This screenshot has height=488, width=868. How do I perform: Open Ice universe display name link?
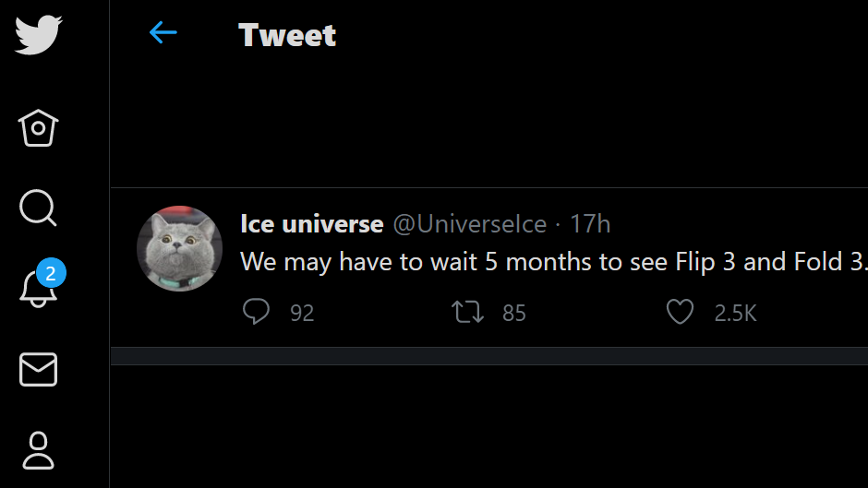coord(311,224)
